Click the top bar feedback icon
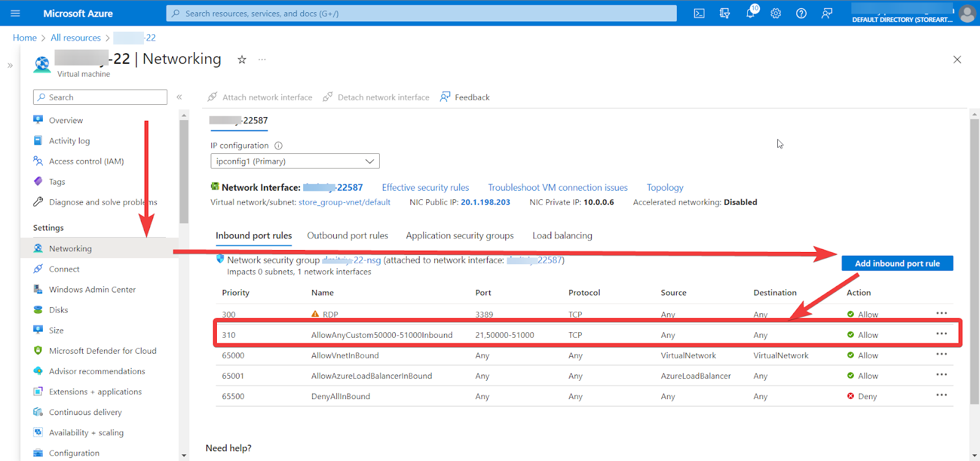Screen dimensions: 980x461 pyautogui.click(x=827, y=13)
